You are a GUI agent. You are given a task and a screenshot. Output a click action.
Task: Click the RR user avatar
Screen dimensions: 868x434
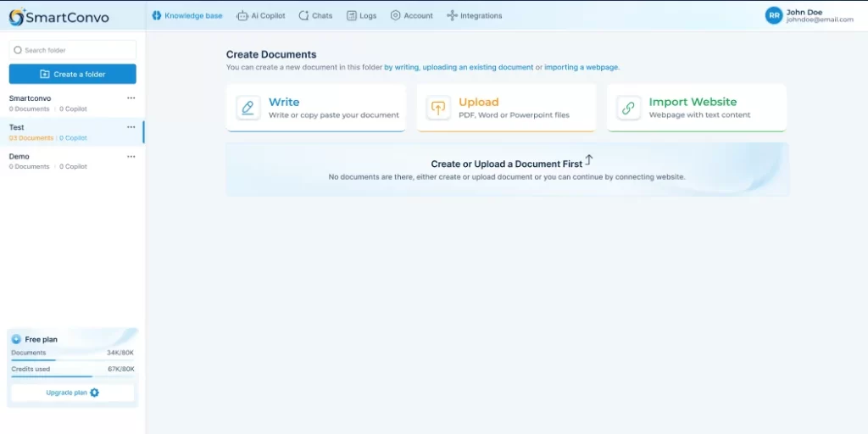pos(774,15)
